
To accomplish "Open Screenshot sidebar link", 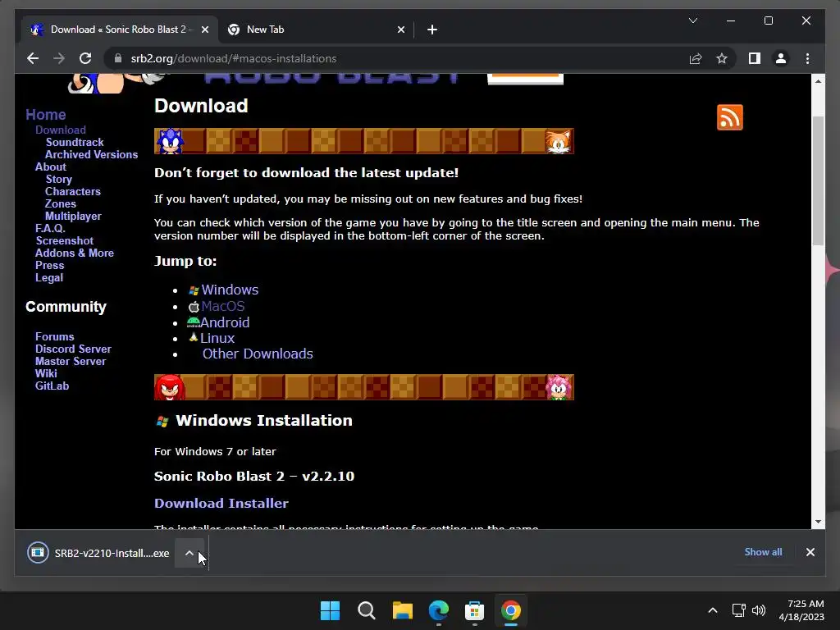I will [64, 240].
